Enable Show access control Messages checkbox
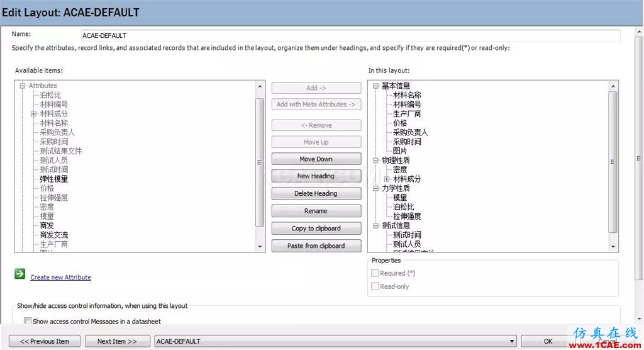This screenshot has height=350, width=644. click(28, 321)
